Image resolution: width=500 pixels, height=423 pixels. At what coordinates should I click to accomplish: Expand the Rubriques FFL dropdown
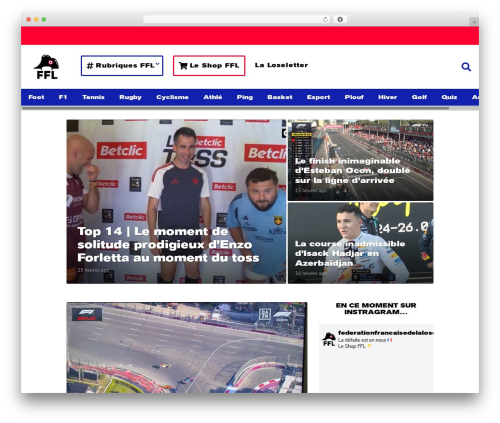(x=122, y=66)
